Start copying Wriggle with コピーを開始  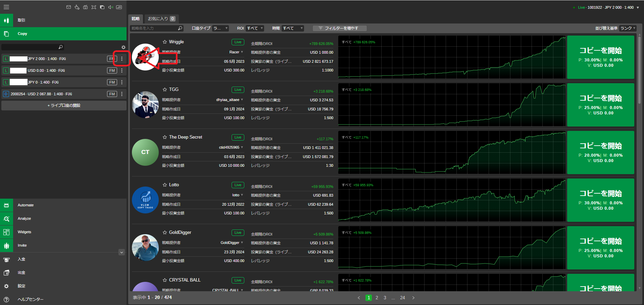[601, 57]
